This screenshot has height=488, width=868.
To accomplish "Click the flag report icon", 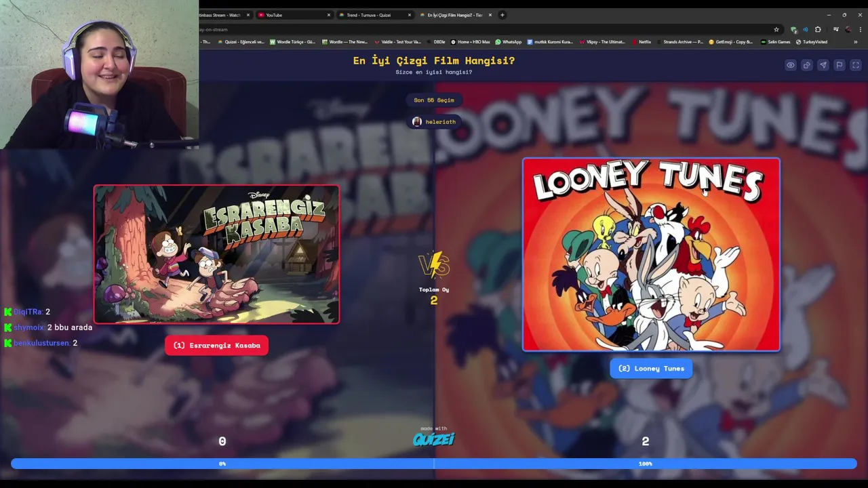I will (839, 65).
